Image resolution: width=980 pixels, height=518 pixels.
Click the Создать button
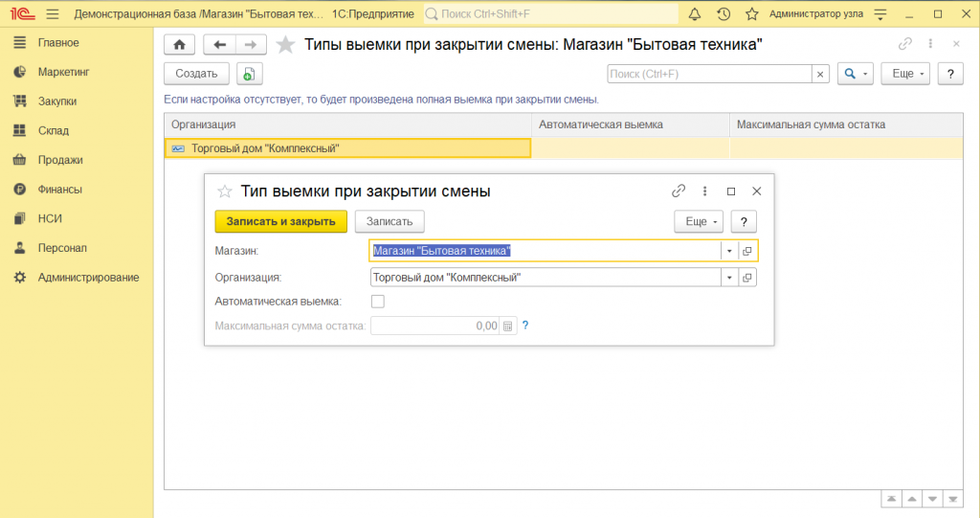[x=196, y=74]
